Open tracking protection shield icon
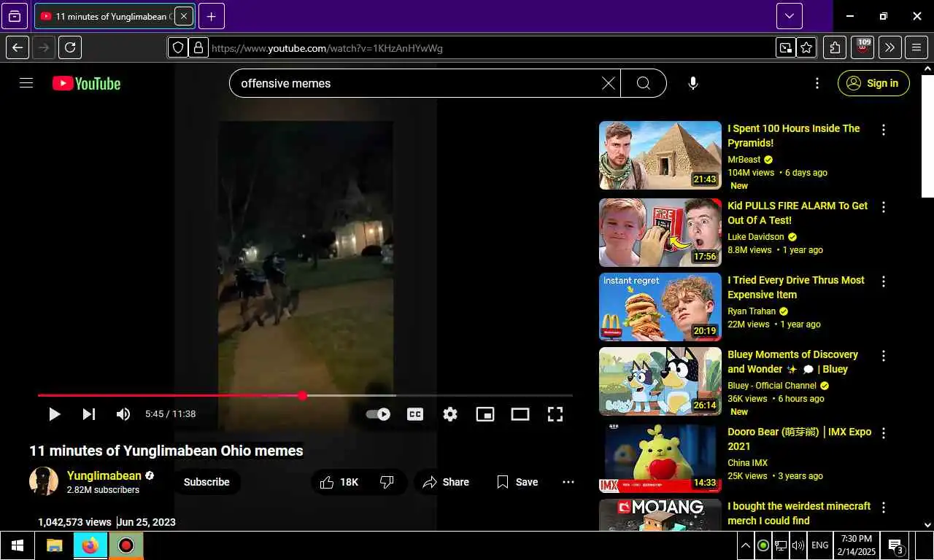Viewport: 934px width, 560px height. [178, 48]
